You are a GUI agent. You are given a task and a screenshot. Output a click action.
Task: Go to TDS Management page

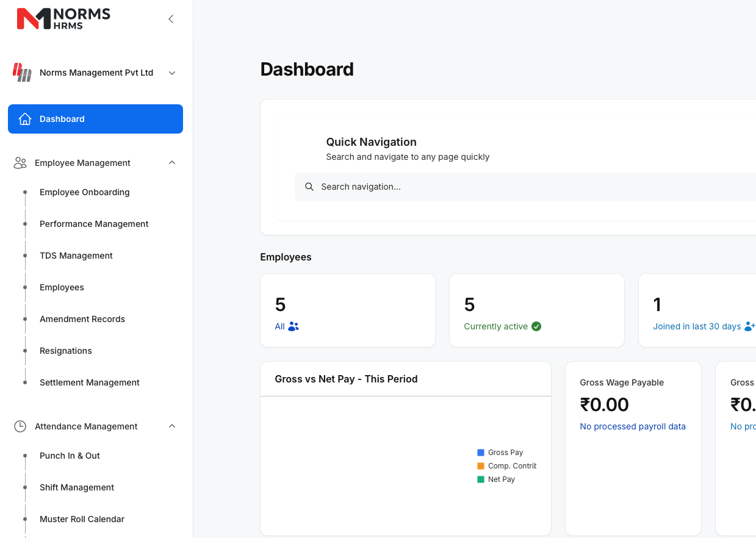[x=76, y=256]
